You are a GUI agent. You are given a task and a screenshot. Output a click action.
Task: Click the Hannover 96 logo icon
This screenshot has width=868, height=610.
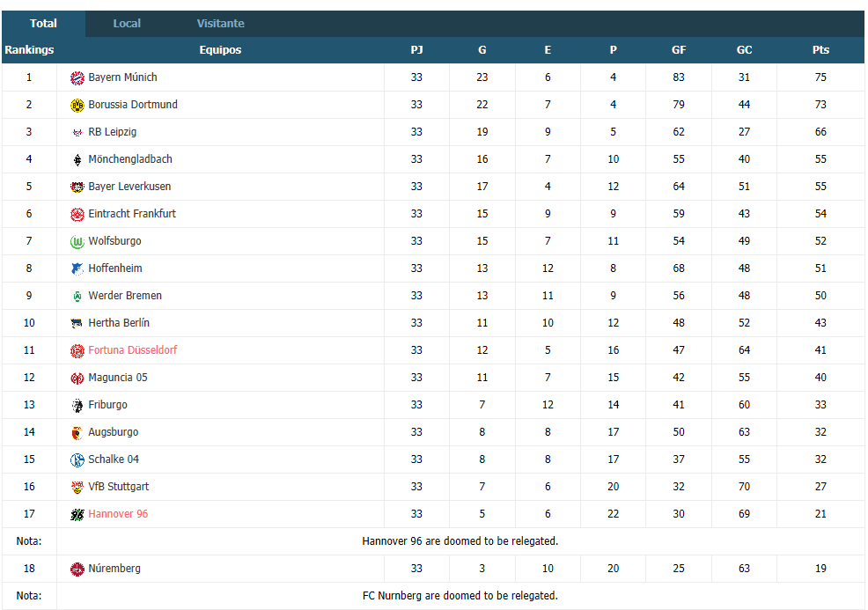tap(77, 515)
